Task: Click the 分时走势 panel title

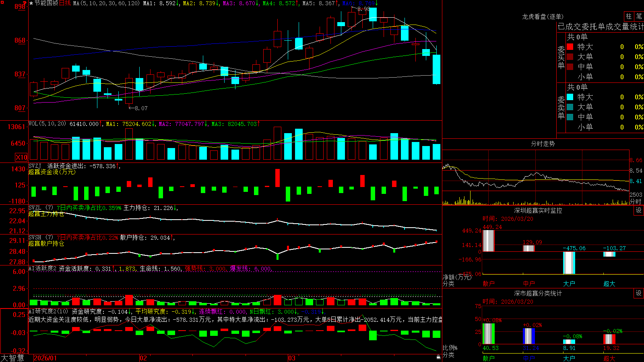Action: pos(543,144)
